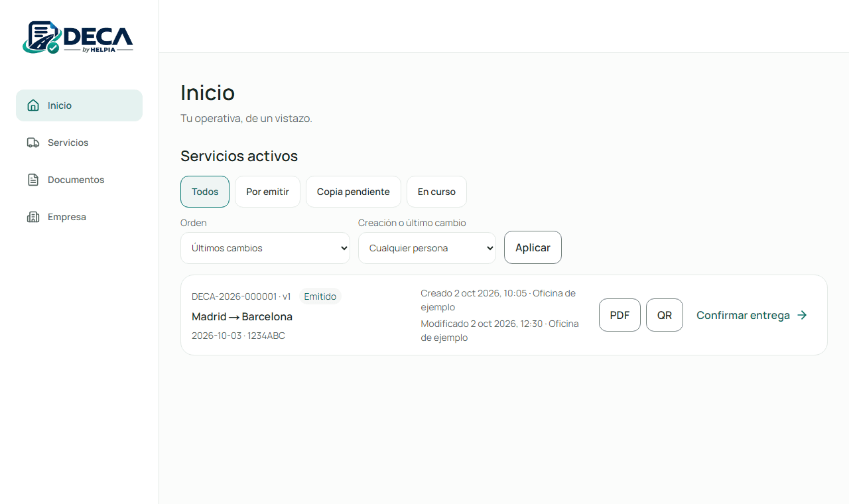Apply filters with the Aplicar button
Image resolution: width=849 pixels, height=504 pixels.
coord(533,247)
